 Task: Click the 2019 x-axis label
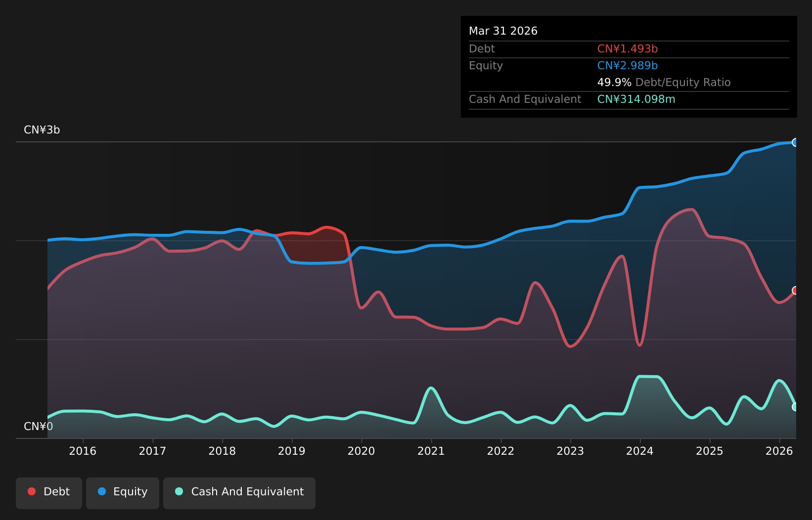(x=292, y=451)
